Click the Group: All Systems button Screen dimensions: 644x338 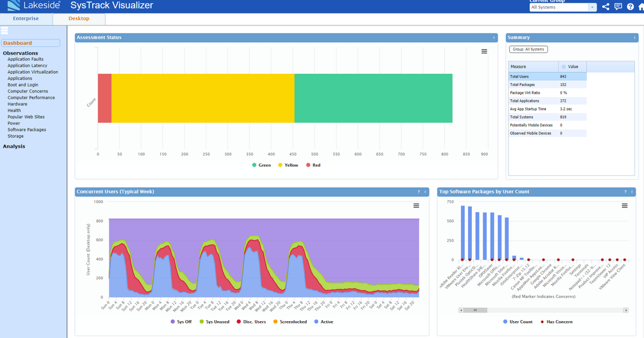coord(529,49)
